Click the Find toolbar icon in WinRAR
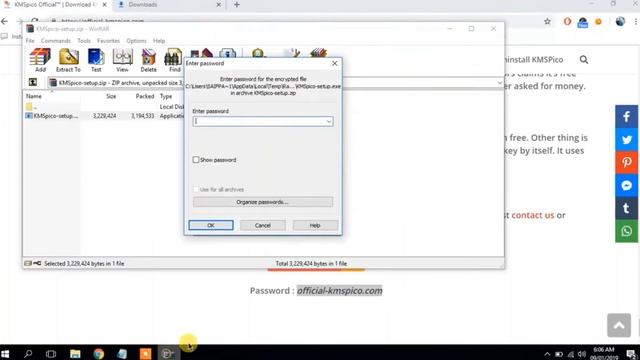 point(174,60)
